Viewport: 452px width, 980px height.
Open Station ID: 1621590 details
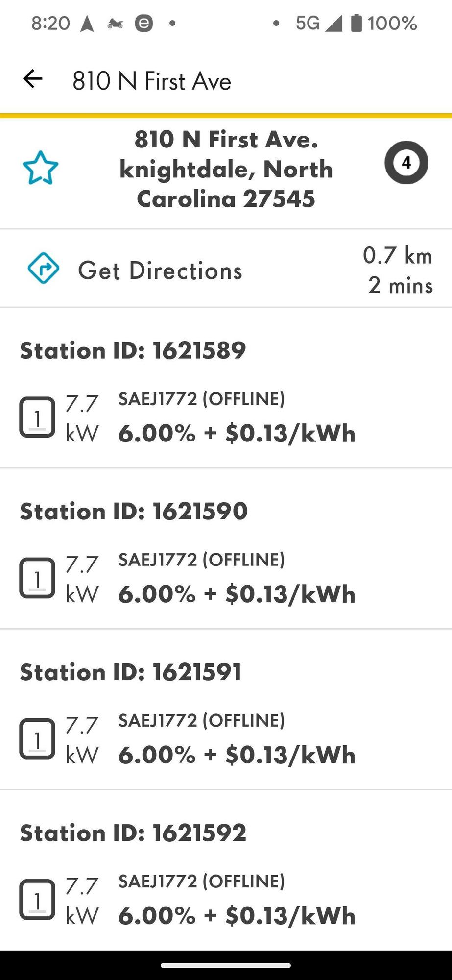pyautogui.click(x=134, y=512)
